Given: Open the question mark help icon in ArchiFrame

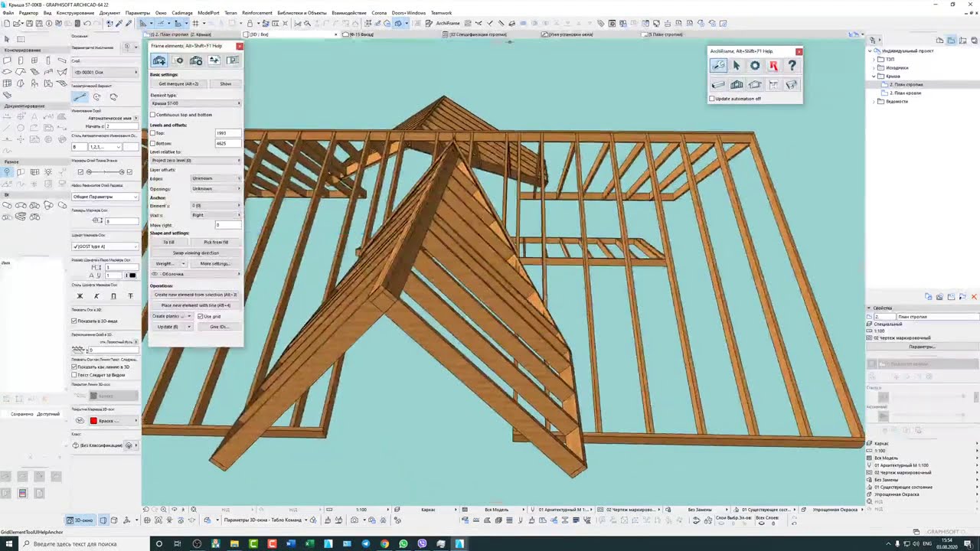Looking at the screenshot, I should 792,66.
